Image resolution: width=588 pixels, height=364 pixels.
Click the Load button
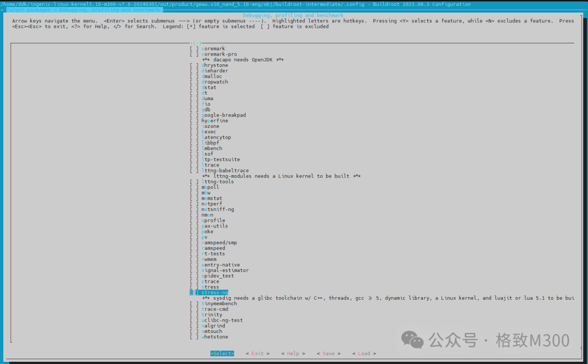[x=364, y=354]
